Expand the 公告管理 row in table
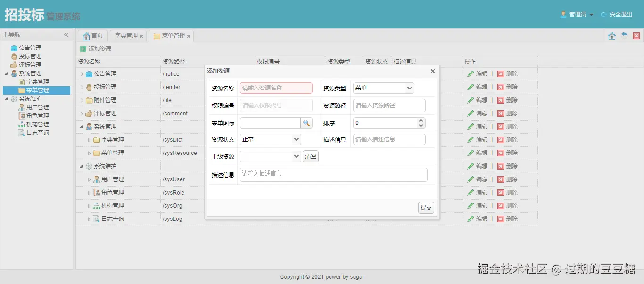 [x=82, y=74]
